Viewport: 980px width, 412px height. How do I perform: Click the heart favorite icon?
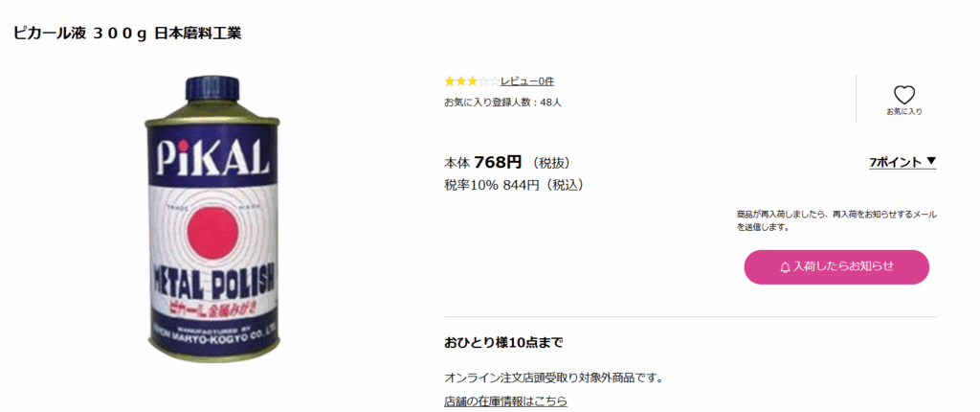(x=903, y=94)
